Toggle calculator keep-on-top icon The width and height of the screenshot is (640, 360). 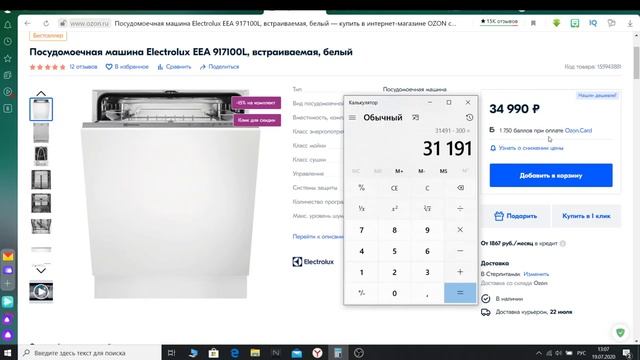pos(416,118)
